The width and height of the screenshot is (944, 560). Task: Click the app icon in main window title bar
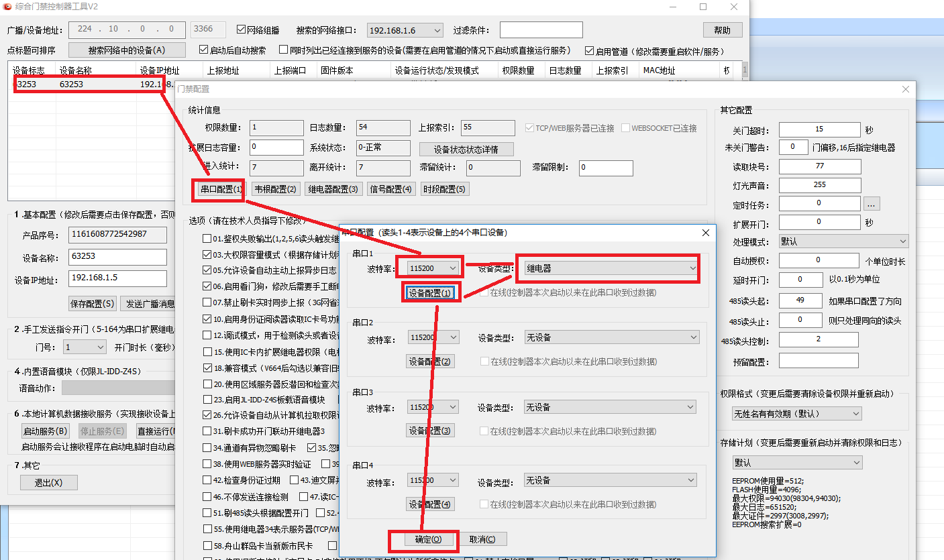(8, 7)
